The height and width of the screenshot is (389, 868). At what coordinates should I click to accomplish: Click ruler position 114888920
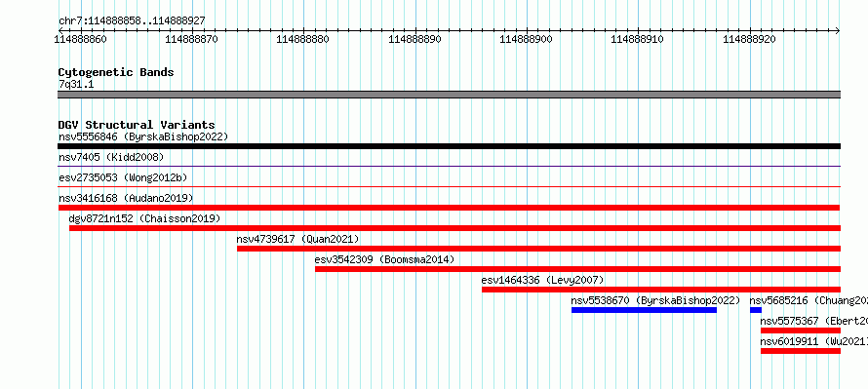point(750,39)
